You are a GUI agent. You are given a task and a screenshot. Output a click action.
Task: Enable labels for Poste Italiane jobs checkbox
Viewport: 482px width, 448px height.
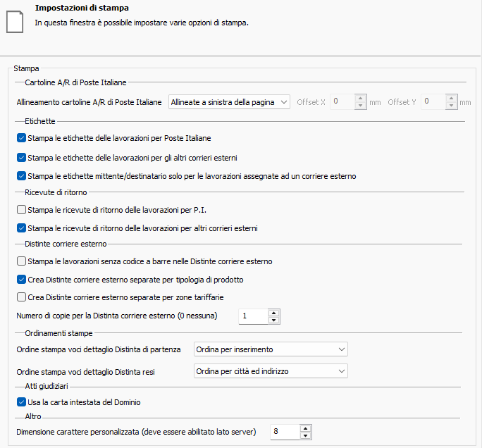coord(21,139)
